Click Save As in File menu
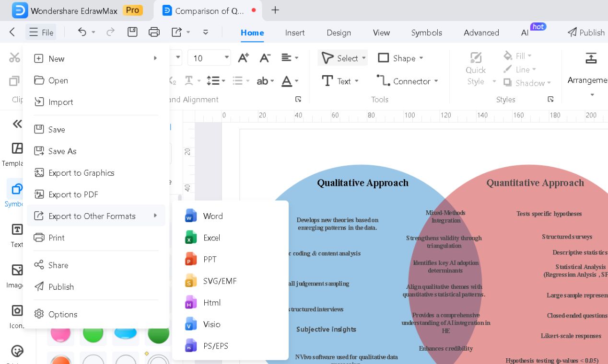This screenshot has height=364, width=608. (x=96, y=151)
